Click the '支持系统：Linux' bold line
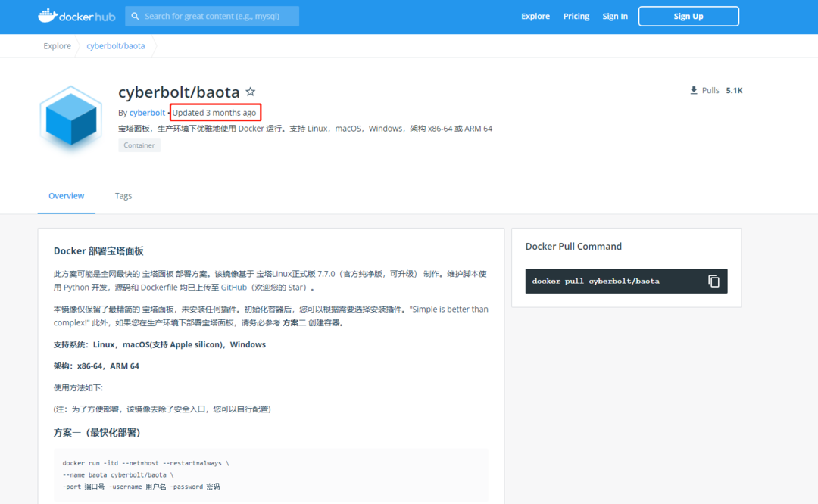Image resolution: width=818 pixels, height=504 pixels. click(x=160, y=344)
